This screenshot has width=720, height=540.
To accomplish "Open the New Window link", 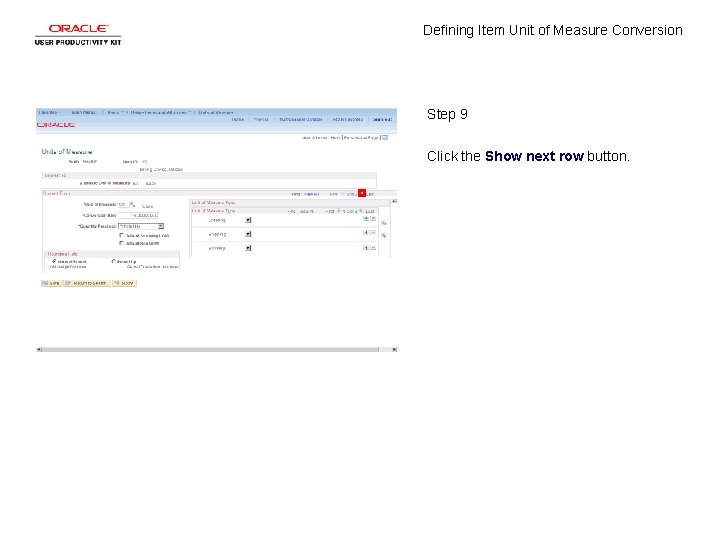I will tap(315, 138).
